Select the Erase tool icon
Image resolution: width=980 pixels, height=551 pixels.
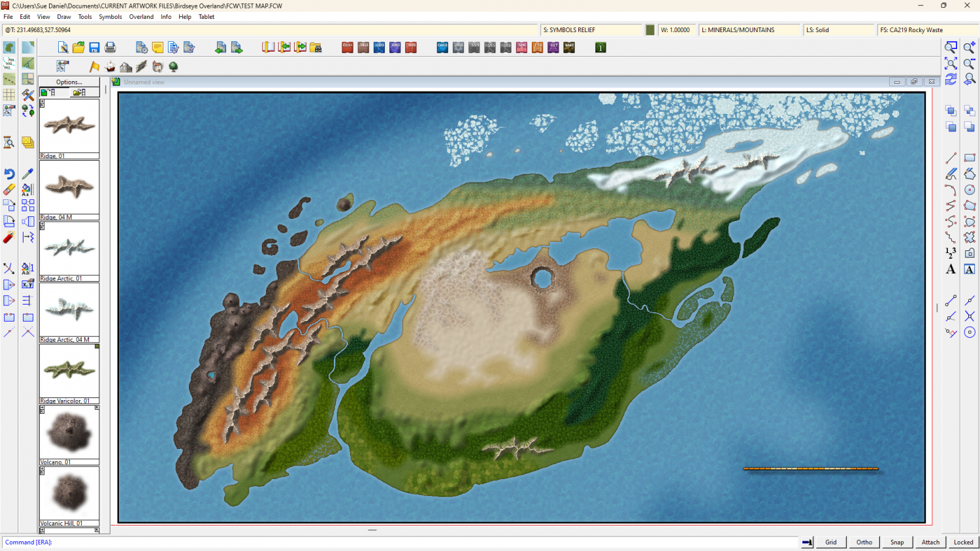point(9,190)
